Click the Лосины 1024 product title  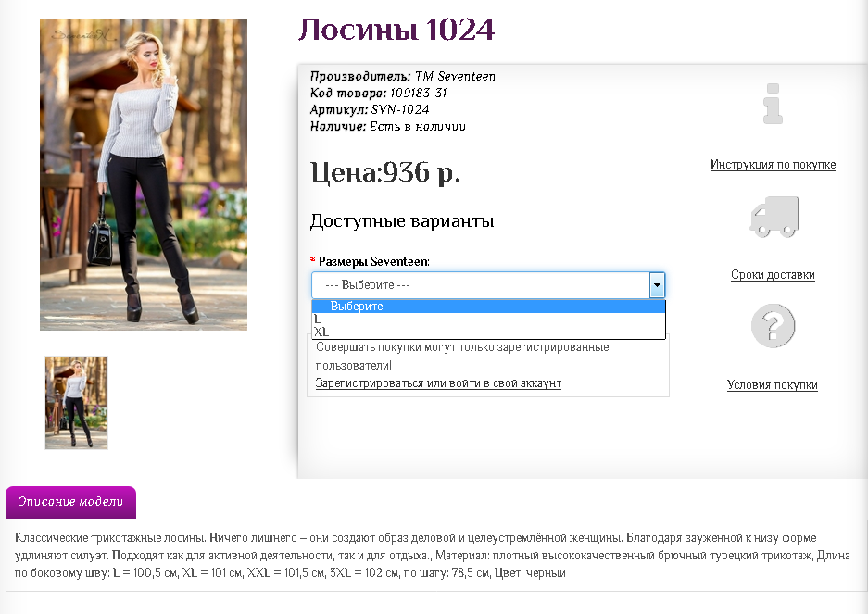click(396, 30)
